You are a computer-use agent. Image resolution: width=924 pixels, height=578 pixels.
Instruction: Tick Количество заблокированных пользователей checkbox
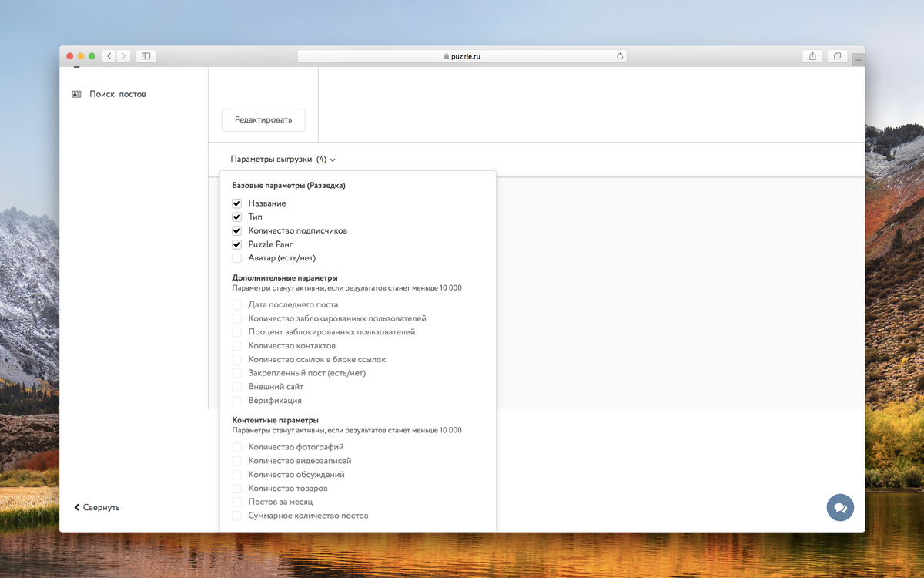point(237,318)
